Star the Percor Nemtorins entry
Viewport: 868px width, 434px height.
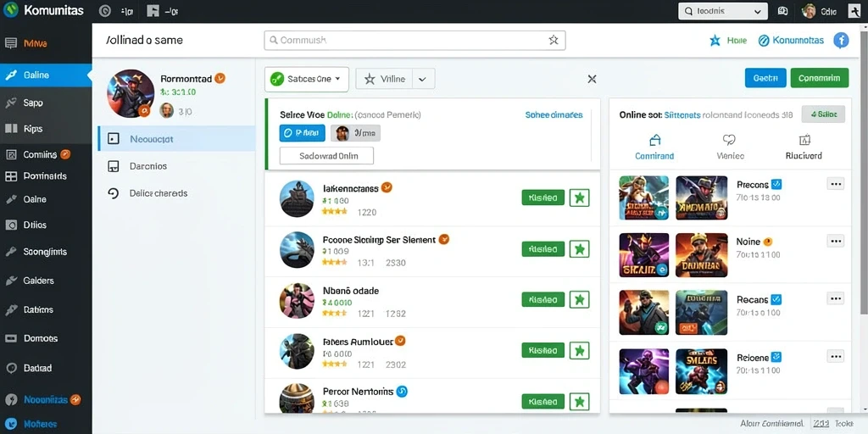click(580, 401)
